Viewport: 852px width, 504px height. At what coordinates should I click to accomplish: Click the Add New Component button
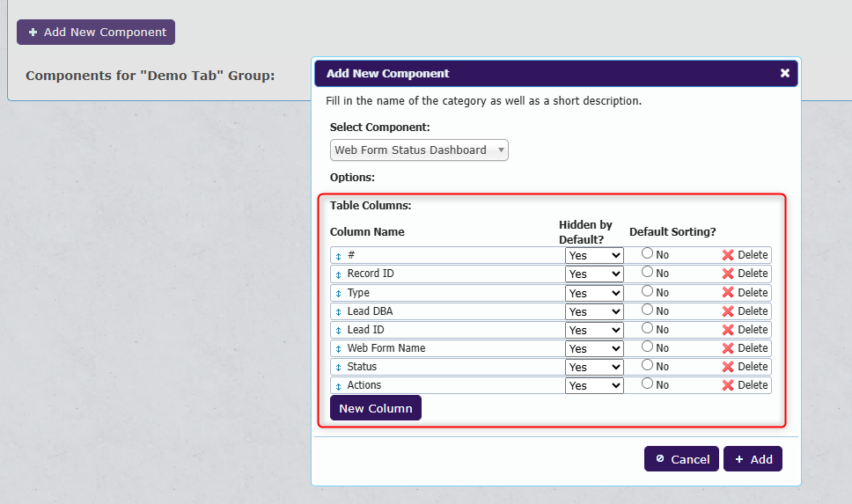click(x=96, y=33)
